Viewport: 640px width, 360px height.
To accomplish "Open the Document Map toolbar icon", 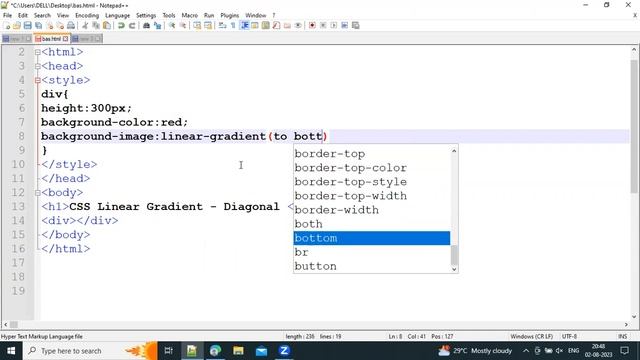I will [x=265, y=25].
